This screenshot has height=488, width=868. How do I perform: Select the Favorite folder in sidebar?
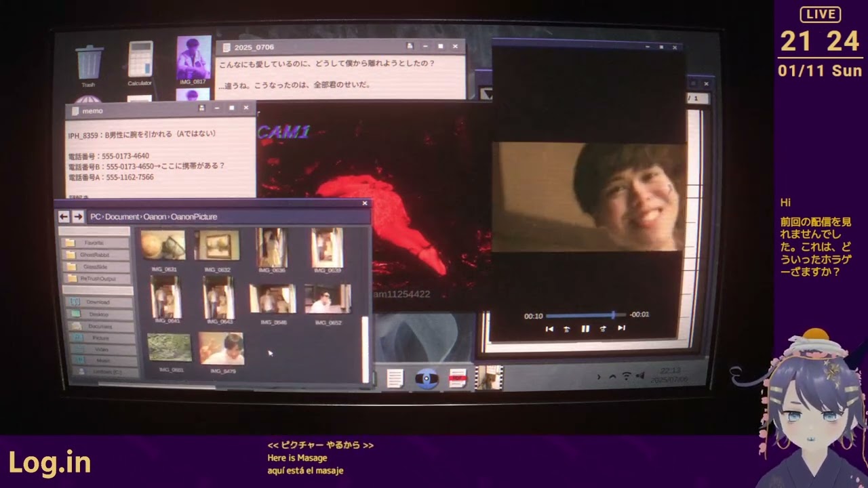tap(94, 243)
